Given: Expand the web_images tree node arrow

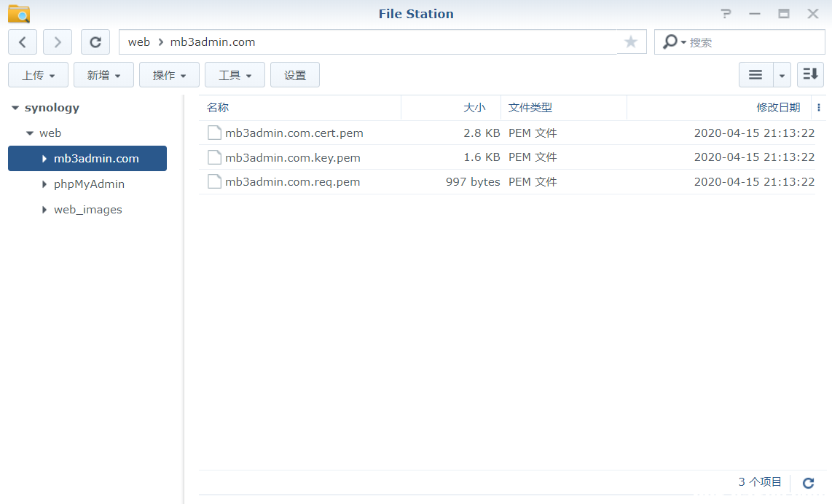Looking at the screenshot, I should pos(44,210).
